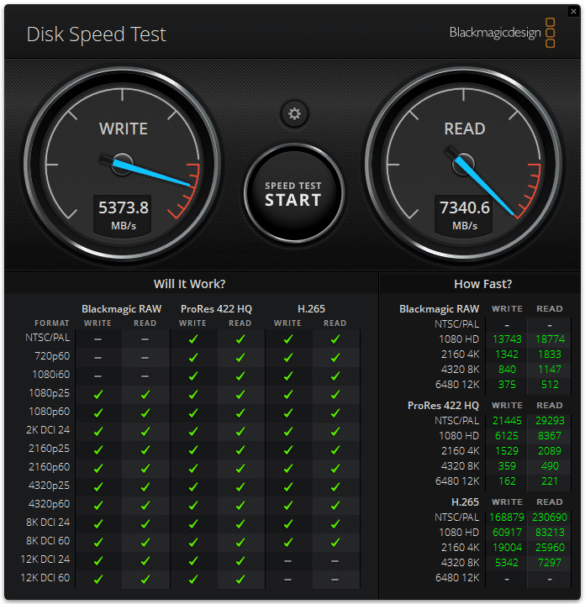
Task: Click ProRes 422 HQ read checkmark for 12K DCI 60
Action: [240, 579]
